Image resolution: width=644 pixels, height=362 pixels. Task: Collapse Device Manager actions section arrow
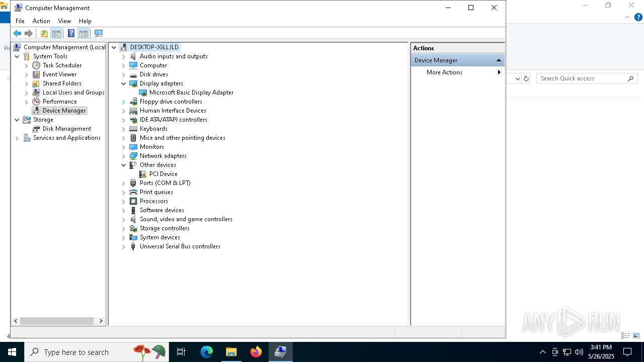point(499,60)
